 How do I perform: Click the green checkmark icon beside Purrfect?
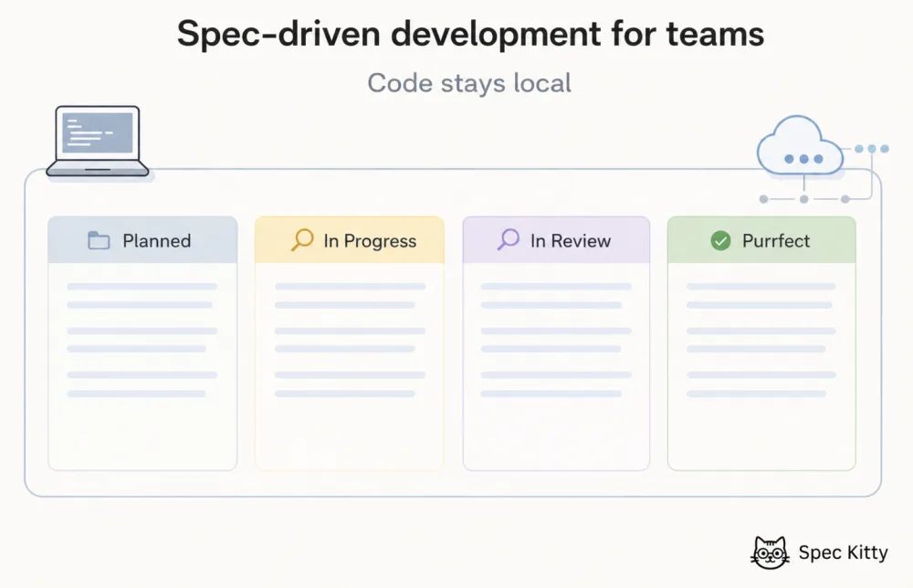[x=721, y=240]
